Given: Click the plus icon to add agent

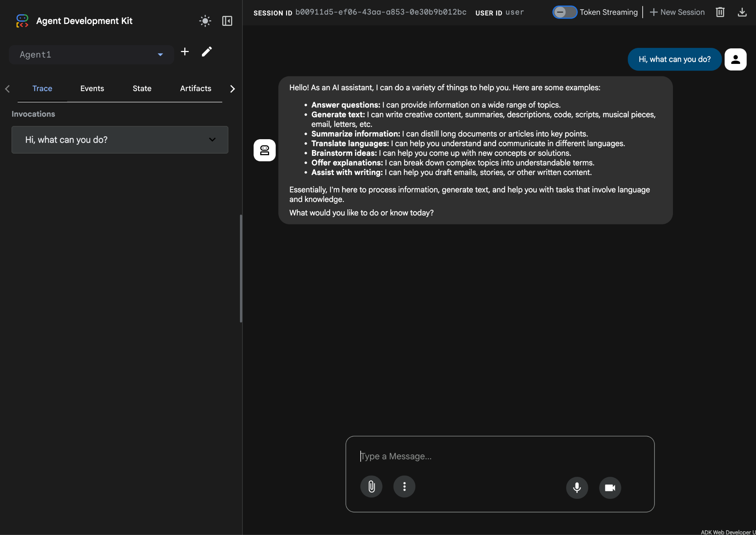Looking at the screenshot, I should point(185,52).
